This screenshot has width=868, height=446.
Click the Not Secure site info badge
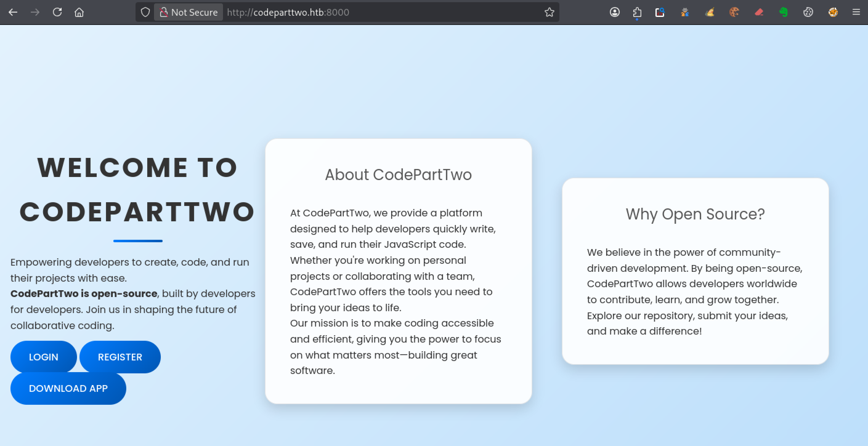(x=189, y=12)
